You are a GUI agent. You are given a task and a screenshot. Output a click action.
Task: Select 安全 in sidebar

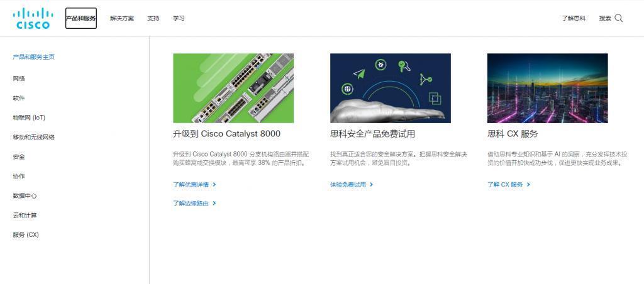19,157
